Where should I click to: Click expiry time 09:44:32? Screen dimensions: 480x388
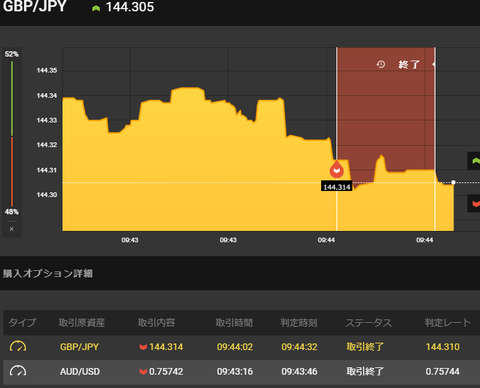click(299, 347)
